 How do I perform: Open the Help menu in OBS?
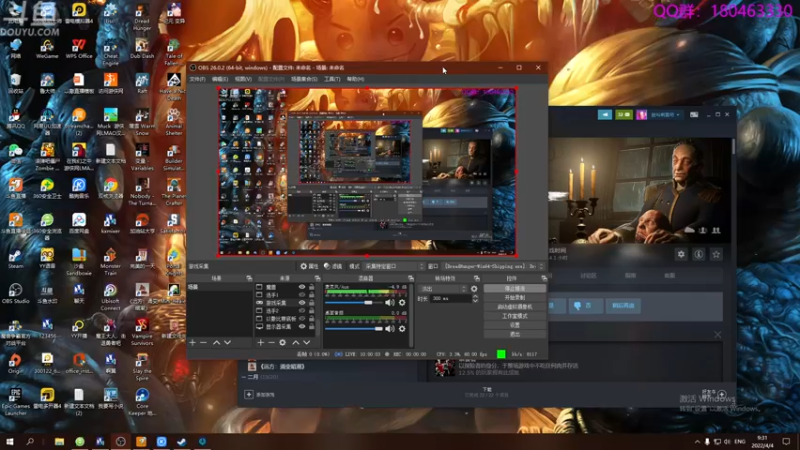[356, 79]
